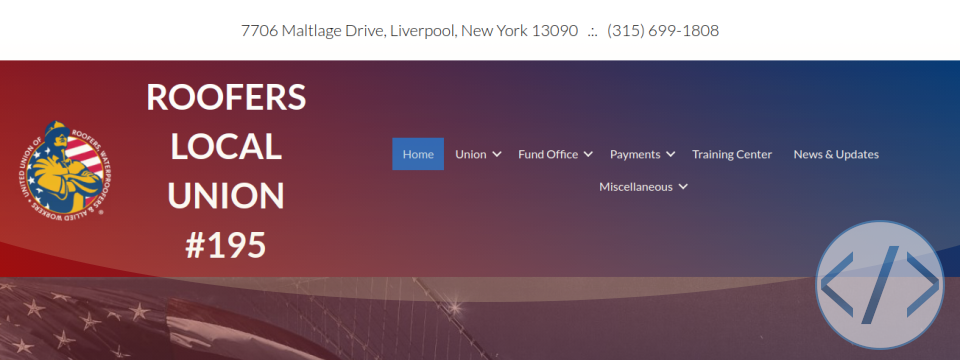Click the round code brackets badge
Viewport: 960px width, 360px height.
[880, 285]
